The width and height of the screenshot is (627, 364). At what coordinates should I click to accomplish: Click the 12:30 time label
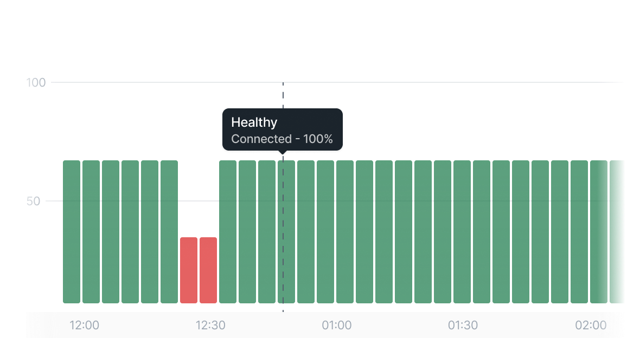tap(210, 326)
